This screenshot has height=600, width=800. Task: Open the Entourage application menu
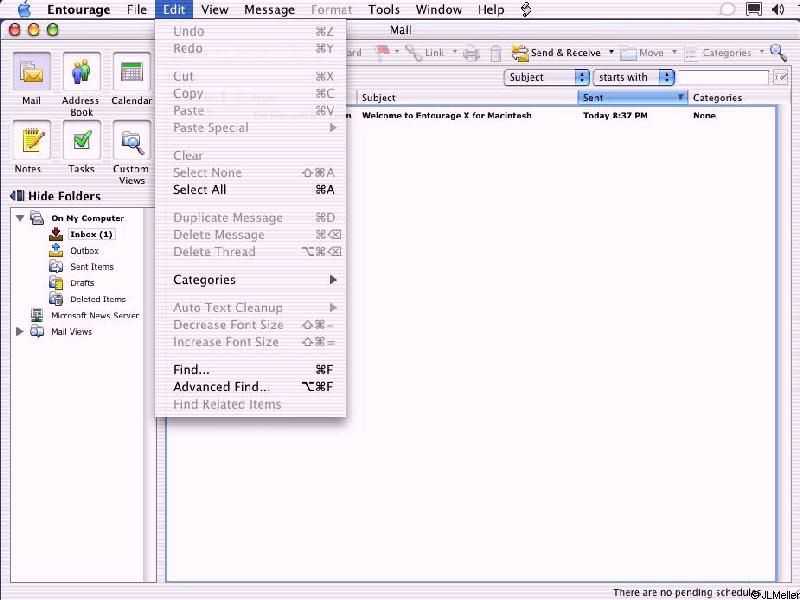point(79,9)
